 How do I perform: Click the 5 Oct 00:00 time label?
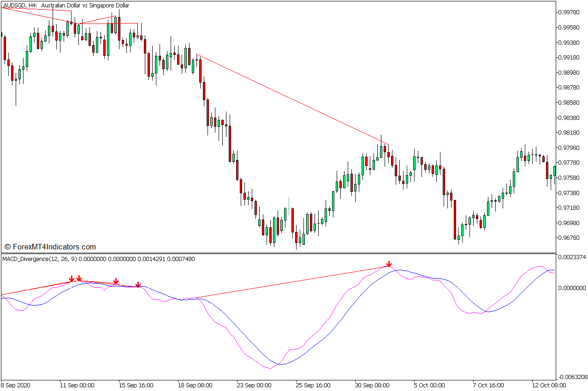coord(429,385)
